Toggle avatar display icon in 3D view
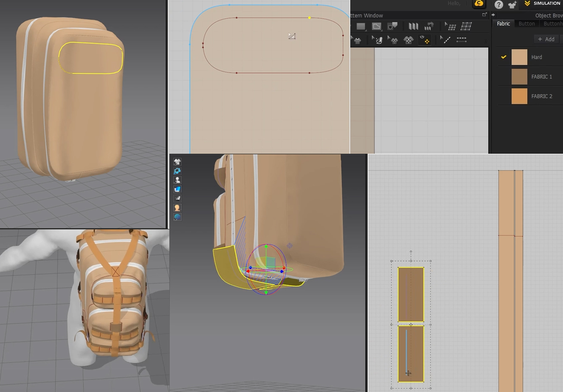The height and width of the screenshot is (392, 563). 177,180
